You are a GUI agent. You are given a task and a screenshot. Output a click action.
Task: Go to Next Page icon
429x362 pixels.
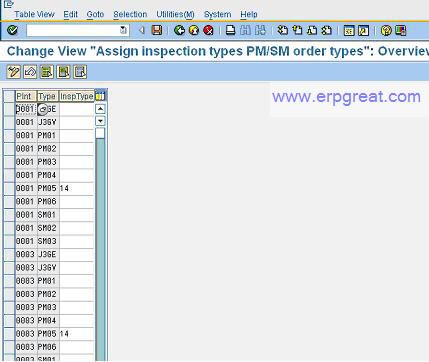pos(312,31)
